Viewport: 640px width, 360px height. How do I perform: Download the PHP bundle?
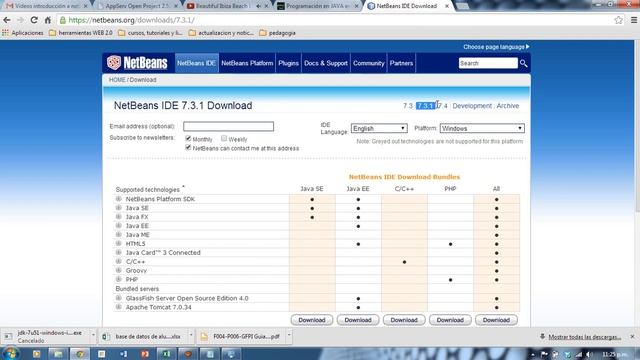tap(450, 320)
